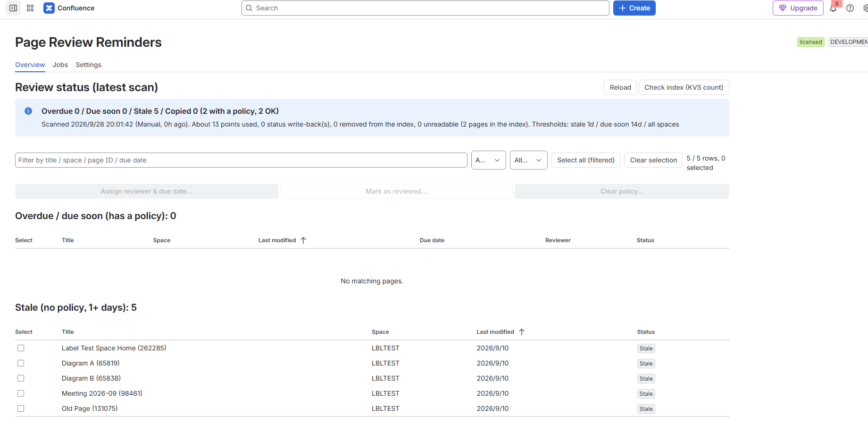
Task: Click the blue info icon in the banner
Action: 28,111
